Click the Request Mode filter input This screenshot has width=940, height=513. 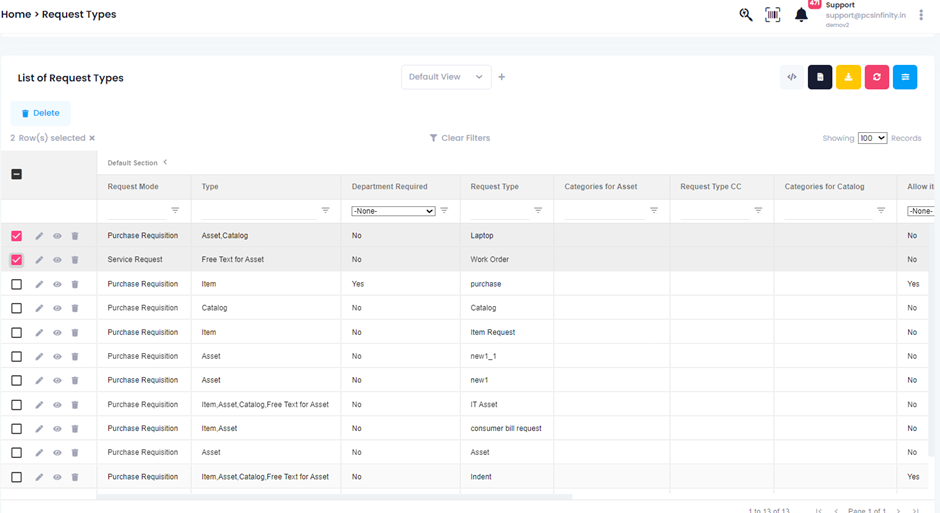point(137,211)
